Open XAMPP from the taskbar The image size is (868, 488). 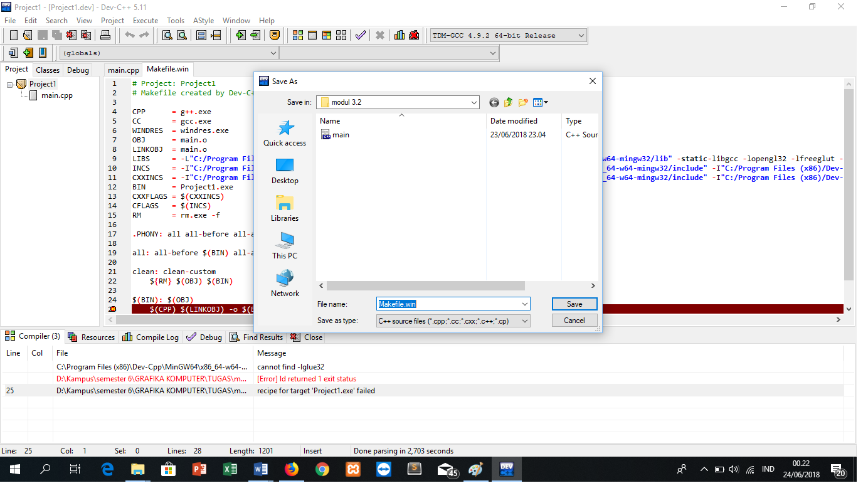(353, 469)
